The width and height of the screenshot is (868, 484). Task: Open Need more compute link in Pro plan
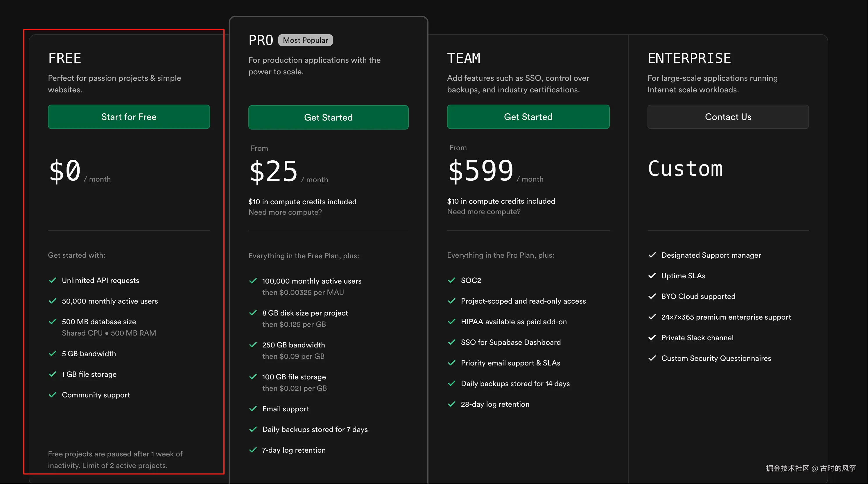click(285, 212)
